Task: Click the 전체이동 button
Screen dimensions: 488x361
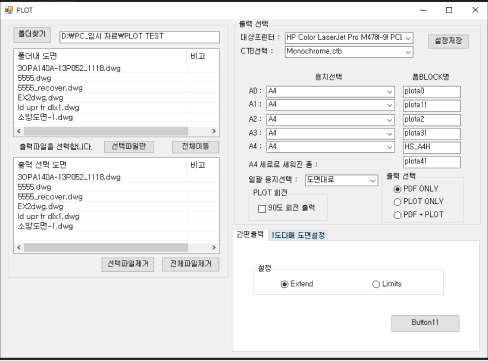Action: click(195, 147)
